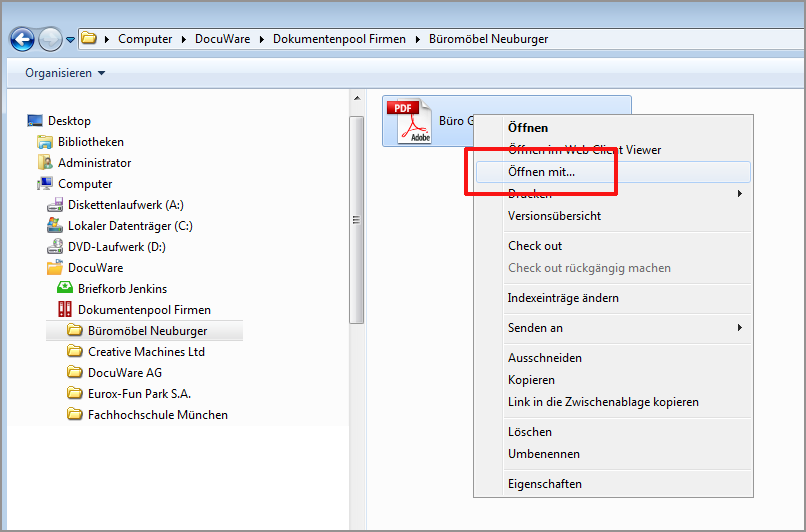Click the navigation pane vertical scrollbar
Viewport: 806px width, 532px height.
pyautogui.click(x=356, y=220)
